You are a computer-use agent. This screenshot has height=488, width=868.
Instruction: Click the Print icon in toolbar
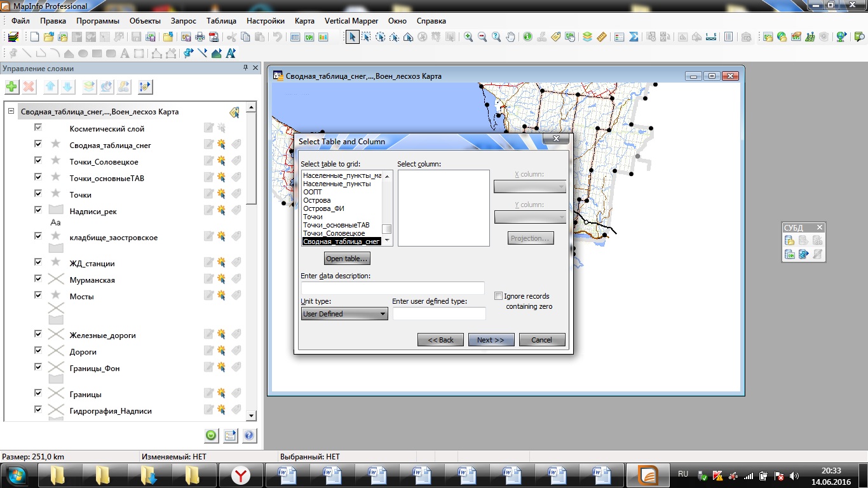click(x=200, y=37)
